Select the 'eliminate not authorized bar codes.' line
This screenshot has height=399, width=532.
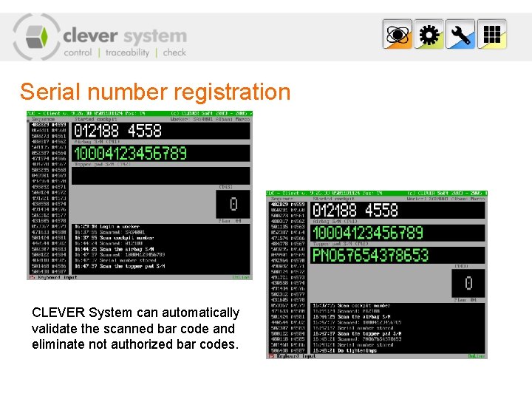(135, 344)
